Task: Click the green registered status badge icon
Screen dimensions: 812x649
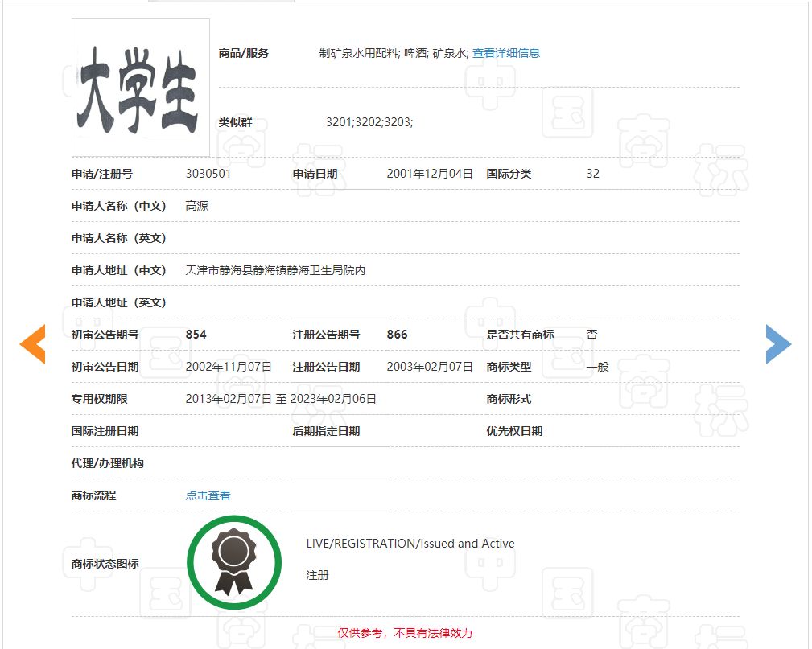Action: (x=234, y=562)
